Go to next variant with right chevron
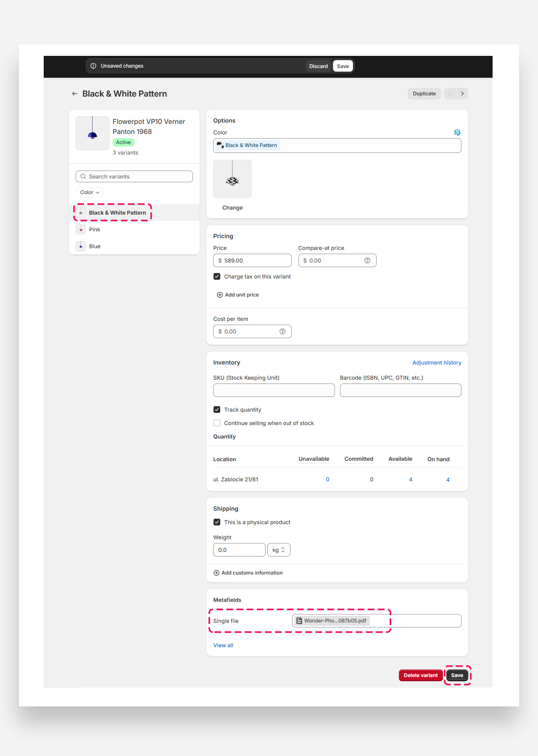The height and width of the screenshot is (756, 538). (462, 94)
